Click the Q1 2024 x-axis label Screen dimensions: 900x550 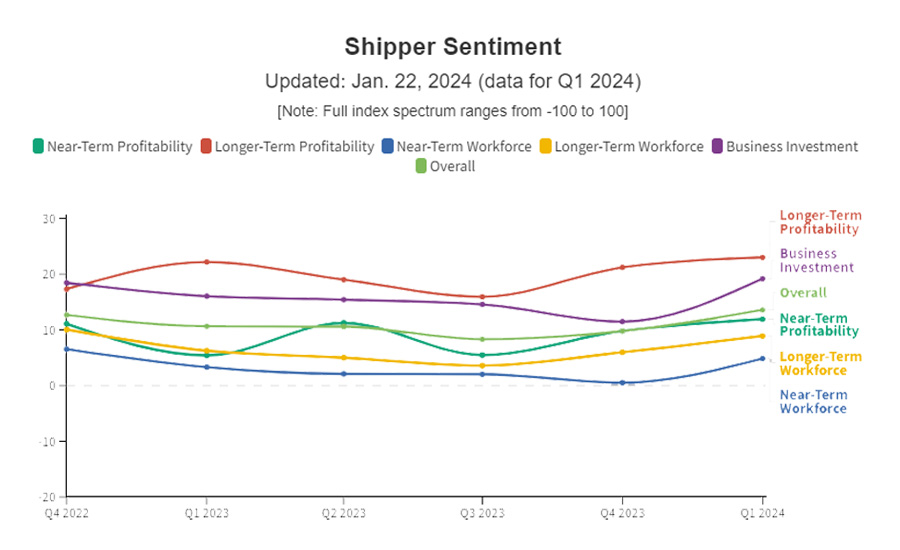762,514
